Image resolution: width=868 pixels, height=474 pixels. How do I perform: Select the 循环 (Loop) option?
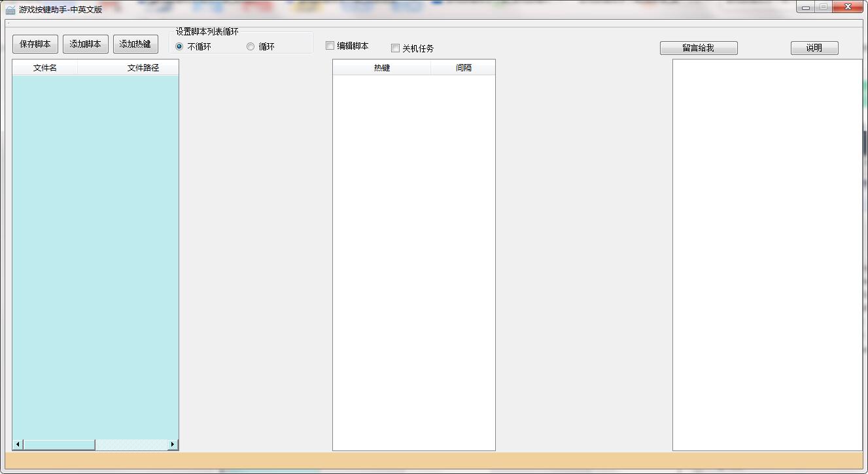[250, 46]
